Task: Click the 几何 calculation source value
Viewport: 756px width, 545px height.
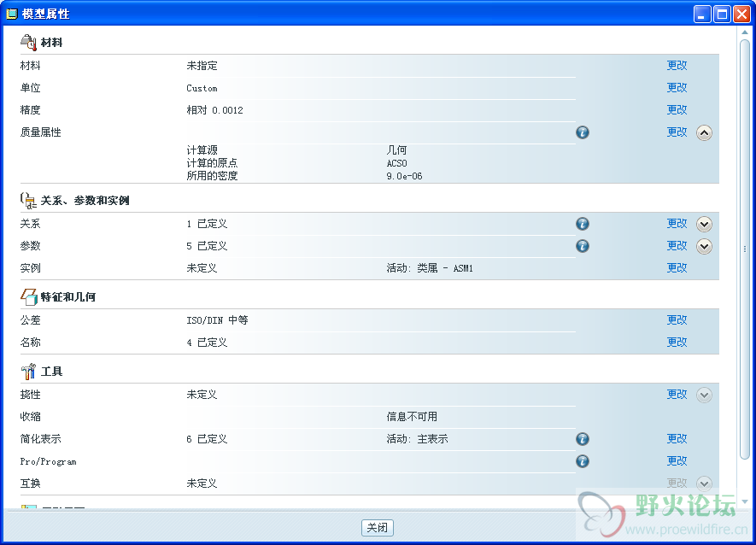Action: coord(396,150)
